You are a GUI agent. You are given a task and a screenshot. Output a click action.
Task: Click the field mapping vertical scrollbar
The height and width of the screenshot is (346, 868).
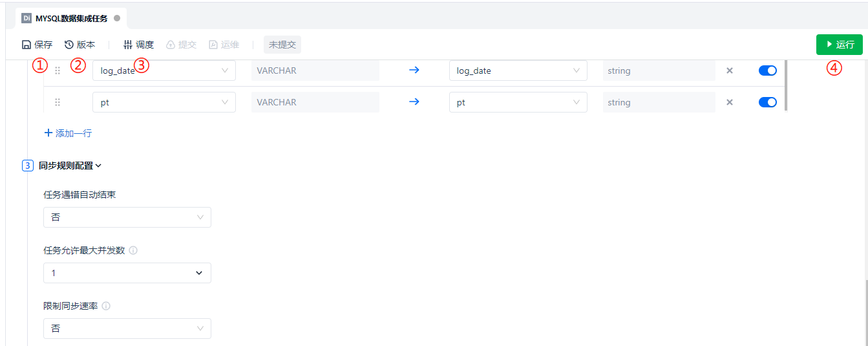785,85
